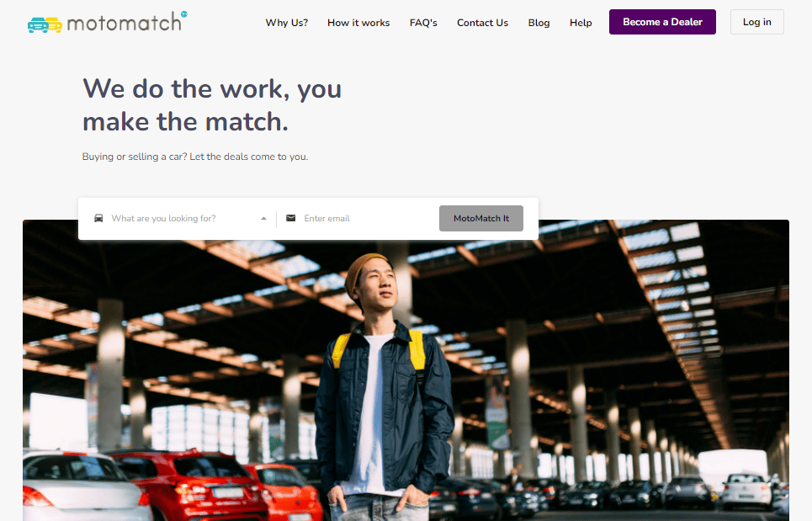Go to How it works page
The width and height of the screenshot is (812, 521).
[358, 23]
